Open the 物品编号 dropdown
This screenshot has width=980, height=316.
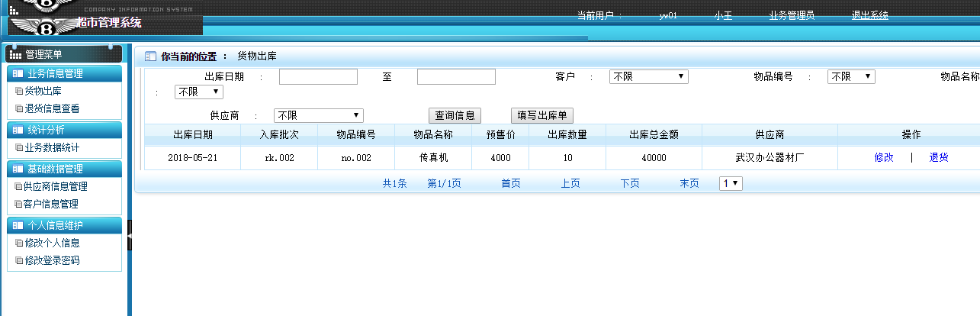851,76
